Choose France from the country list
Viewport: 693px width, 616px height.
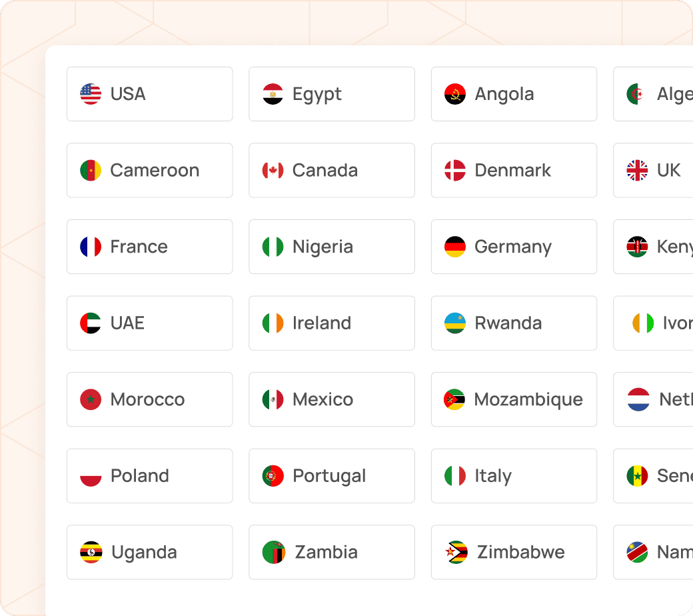coord(149,247)
